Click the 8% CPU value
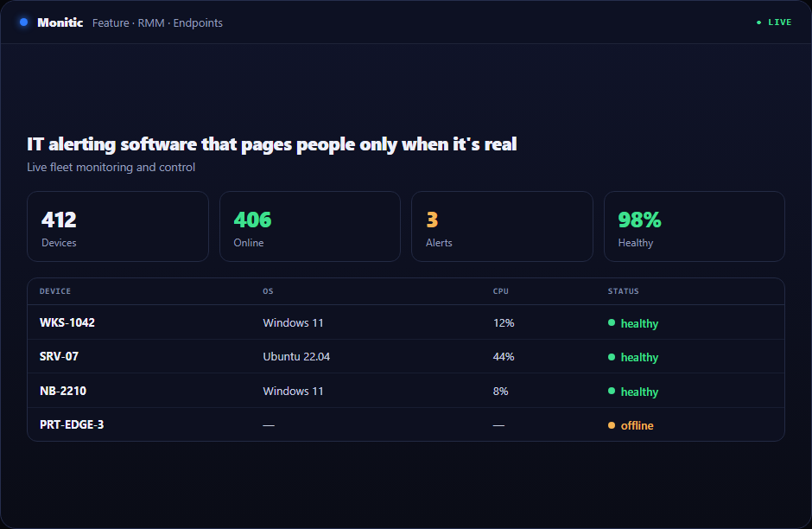Image resolution: width=812 pixels, height=529 pixels. [501, 392]
